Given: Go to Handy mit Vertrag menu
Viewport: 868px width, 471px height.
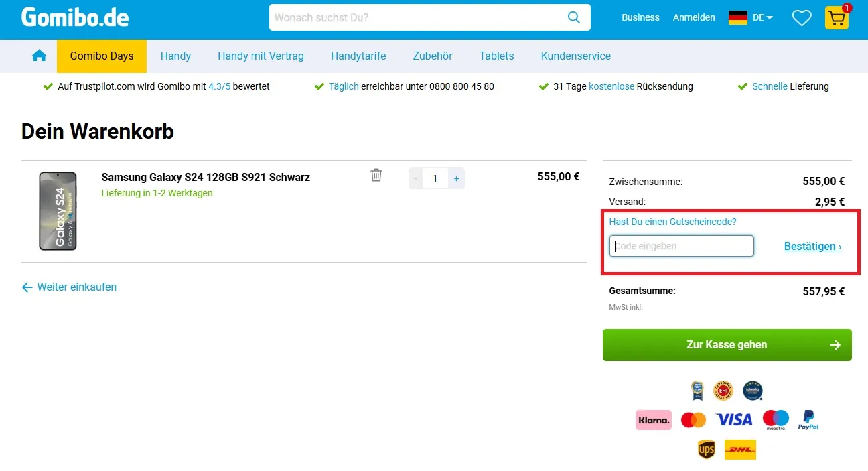Looking at the screenshot, I should pos(261,56).
